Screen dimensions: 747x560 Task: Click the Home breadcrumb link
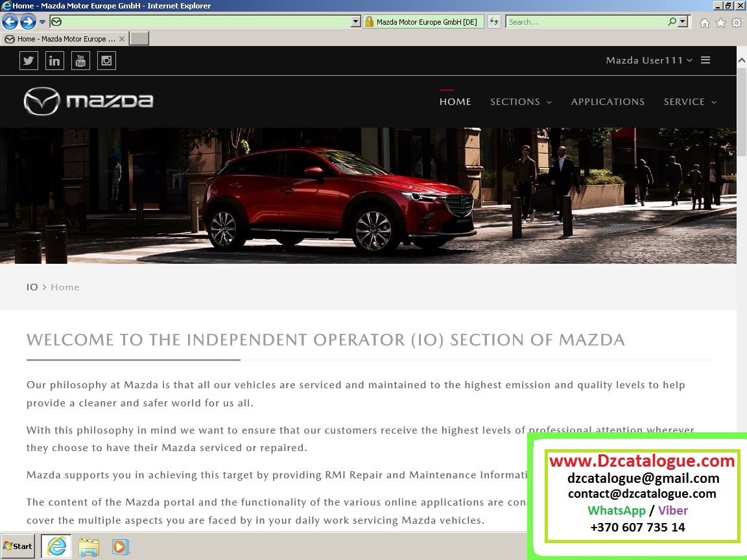tap(65, 287)
